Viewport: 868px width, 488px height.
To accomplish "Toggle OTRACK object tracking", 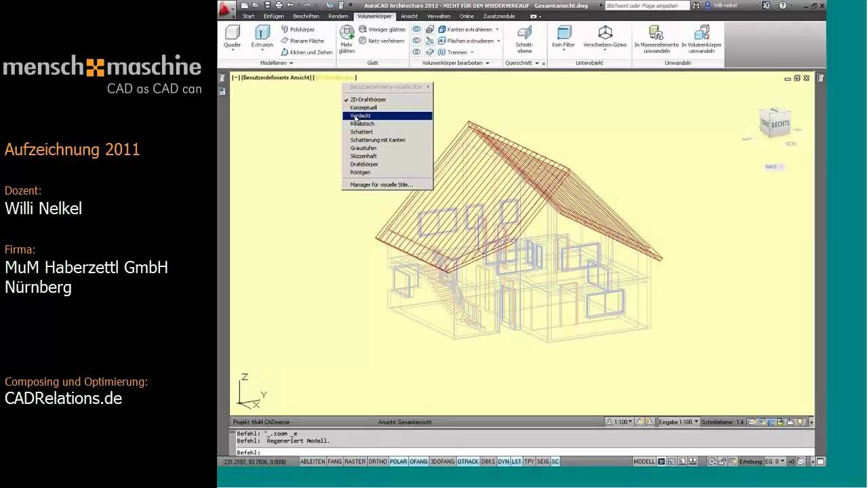I will pos(468,462).
